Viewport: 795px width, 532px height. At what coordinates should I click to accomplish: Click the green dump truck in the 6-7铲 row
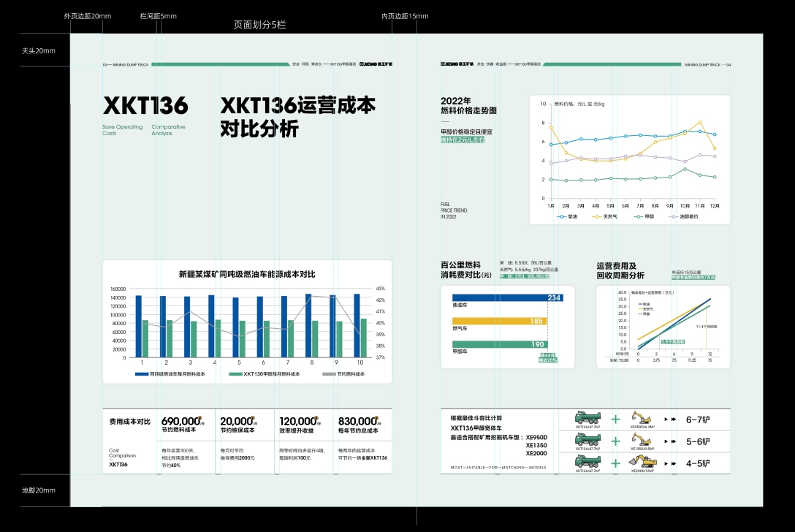[x=587, y=418]
